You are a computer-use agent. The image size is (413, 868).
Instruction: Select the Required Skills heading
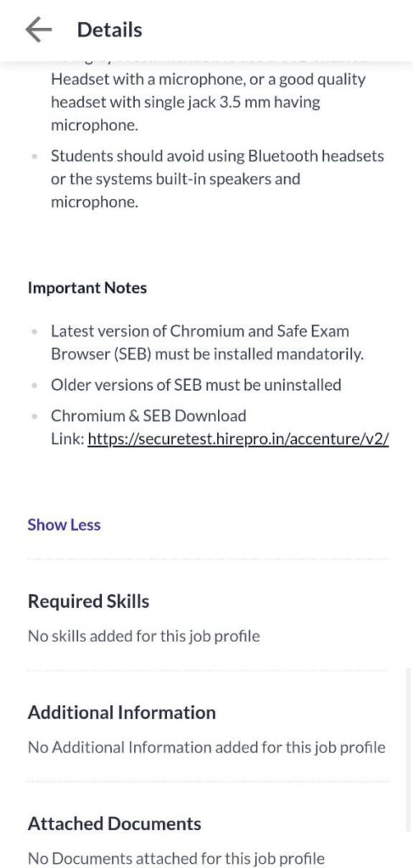point(88,601)
